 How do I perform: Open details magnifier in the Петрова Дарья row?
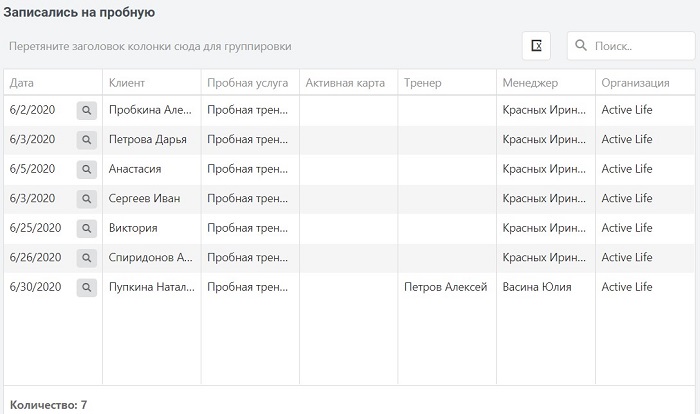click(x=87, y=140)
